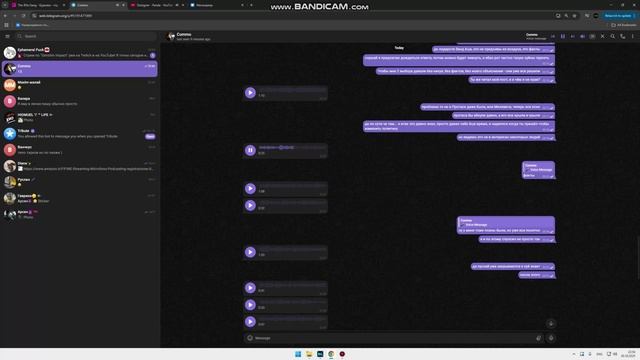Viewport: 640px width, 360px height.
Task: Open the Руслан chat in the chat list
Action: click(x=80, y=182)
